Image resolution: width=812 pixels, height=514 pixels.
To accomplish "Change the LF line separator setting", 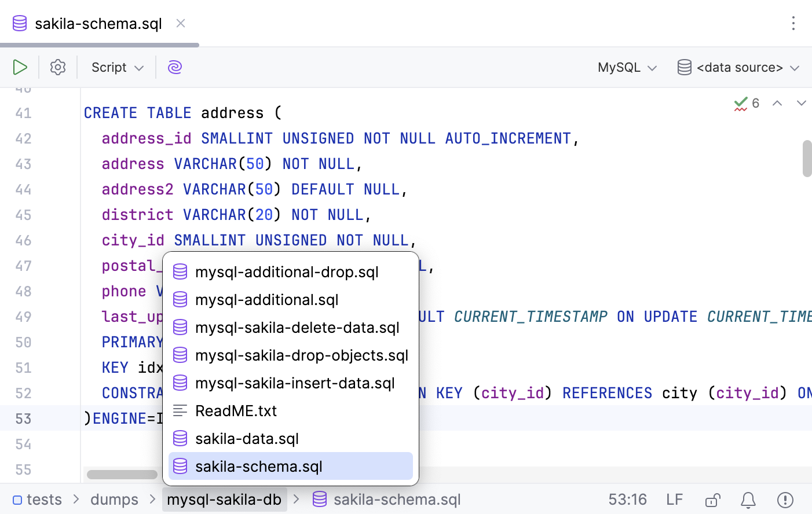I will click(674, 500).
